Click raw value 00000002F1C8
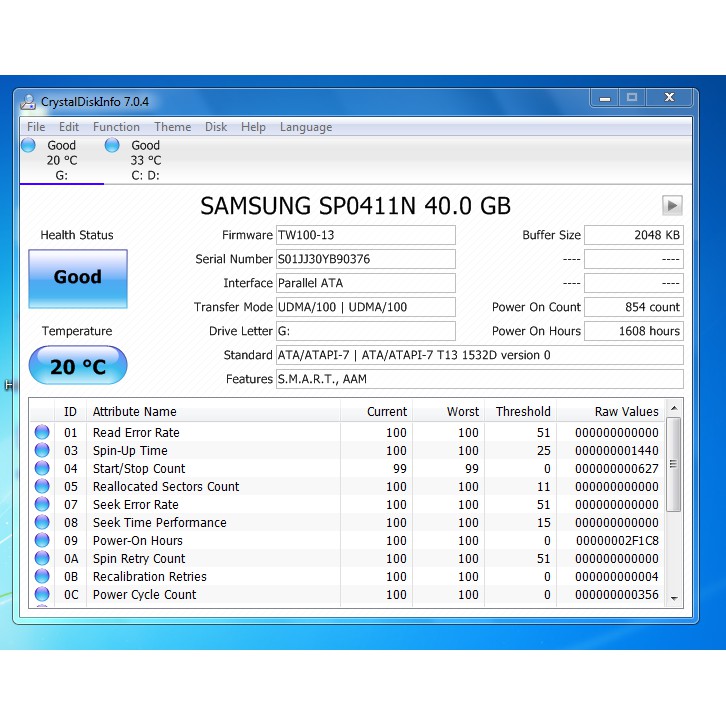This screenshot has width=726, height=726. click(x=617, y=541)
